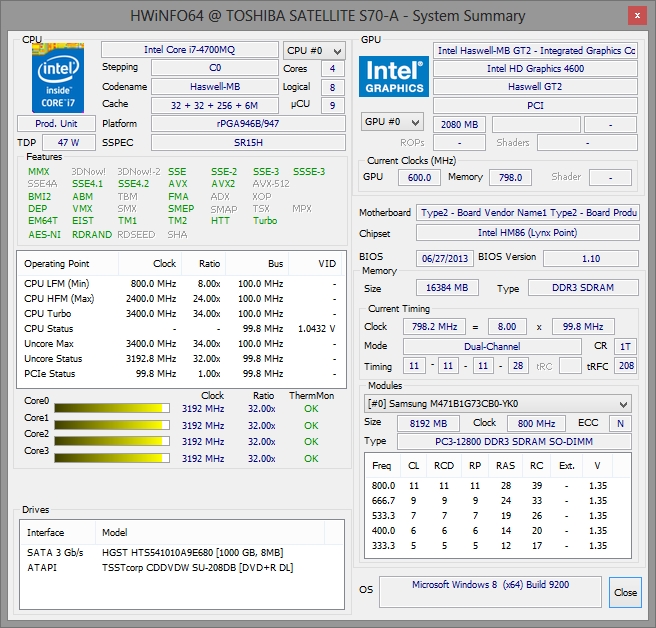
Task: Select the 800.0 frequency timing row
Action: pos(497,486)
